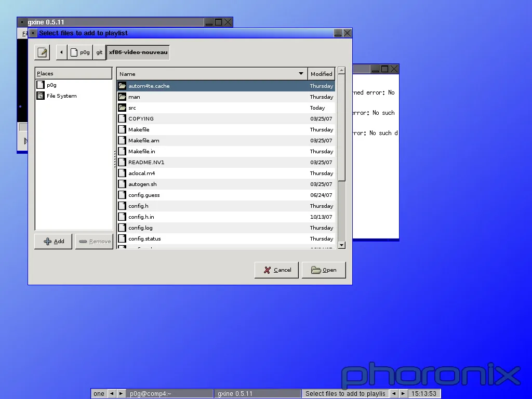This screenshot has width=532, height=399.
Task: Click the Places column header
Action: click(74, 73)
